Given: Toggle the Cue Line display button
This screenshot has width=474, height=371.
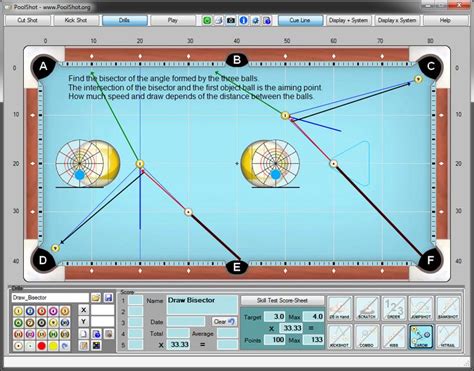Looking at the screenshot, I should coord(300,20).
